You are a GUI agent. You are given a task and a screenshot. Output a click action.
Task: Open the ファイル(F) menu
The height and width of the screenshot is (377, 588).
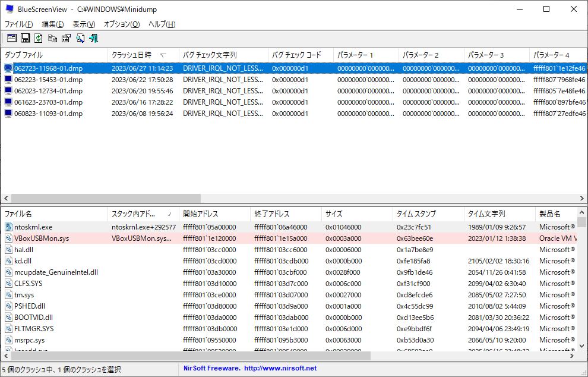pyautogui.click(x=19, y=24)
